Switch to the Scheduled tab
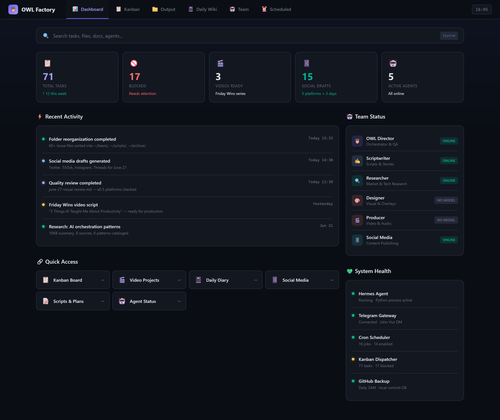This screenshot has width=500, height=420. [x=276, y=9]
